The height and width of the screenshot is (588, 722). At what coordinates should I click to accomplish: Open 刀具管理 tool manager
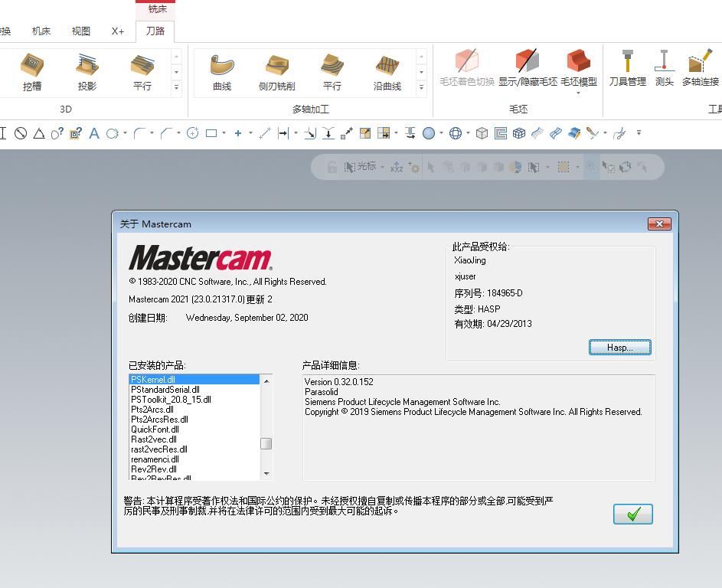[x=628, y=67]
